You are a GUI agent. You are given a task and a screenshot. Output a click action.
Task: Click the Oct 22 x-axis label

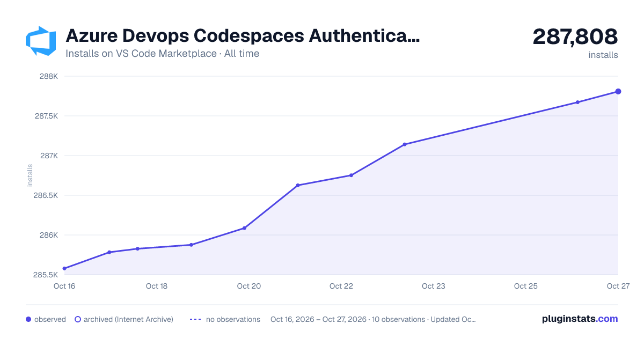pyautogui.click(x=341, y=286)
